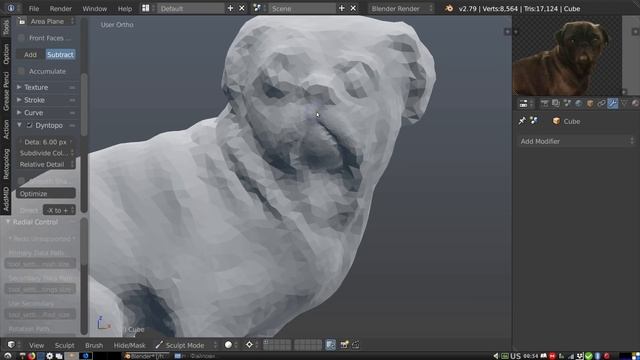Open the properties editor type selector icon
The height and width of the screenshot is (360, 640).
click(523, 104)
